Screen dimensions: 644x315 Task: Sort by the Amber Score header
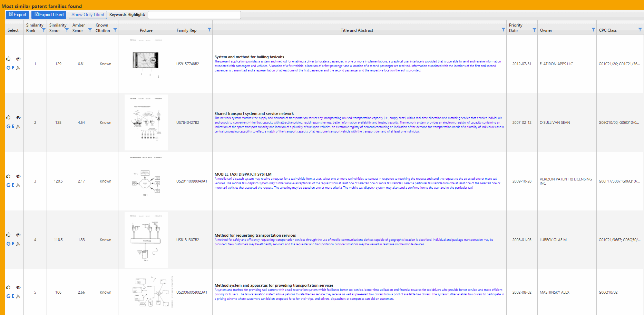click(78, 28)
